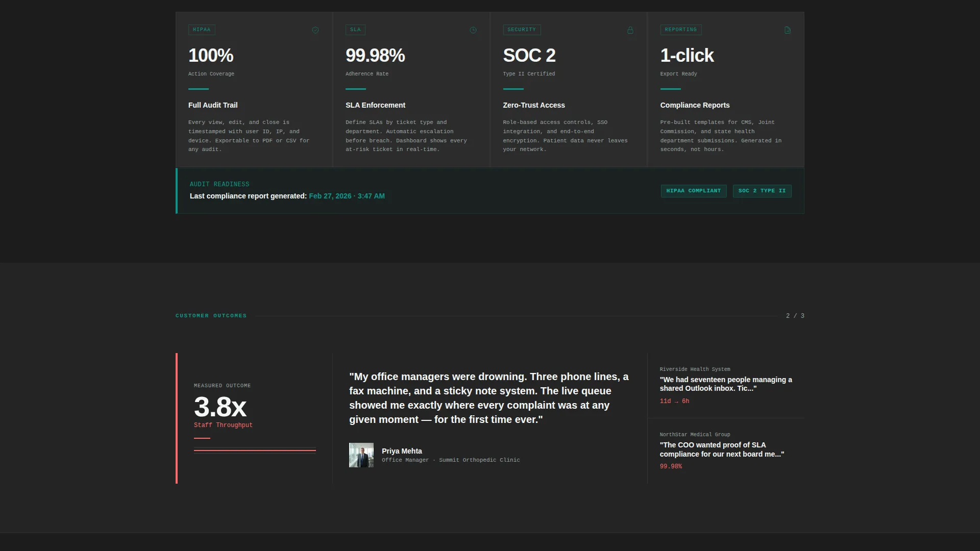
Task: Click the 1-click Export Ready headline
Action: 687,55
